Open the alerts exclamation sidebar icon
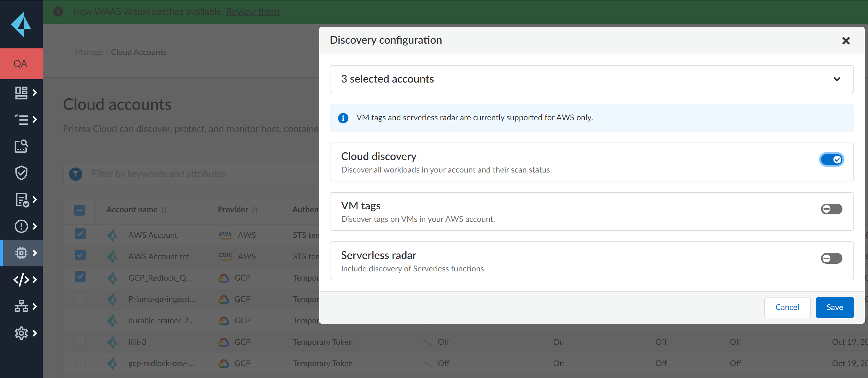This screenshot has width=868, height=378. 21,226
